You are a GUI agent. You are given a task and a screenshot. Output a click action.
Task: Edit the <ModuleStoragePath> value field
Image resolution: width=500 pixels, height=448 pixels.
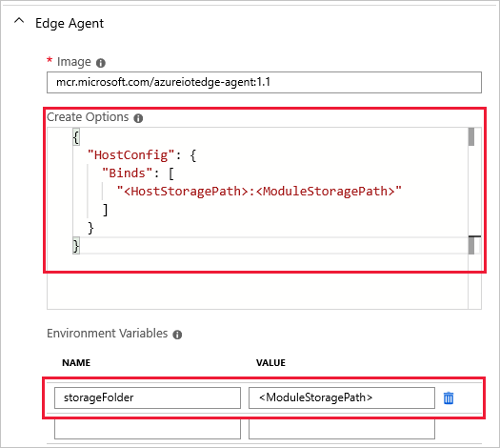(x=342, y=397)
